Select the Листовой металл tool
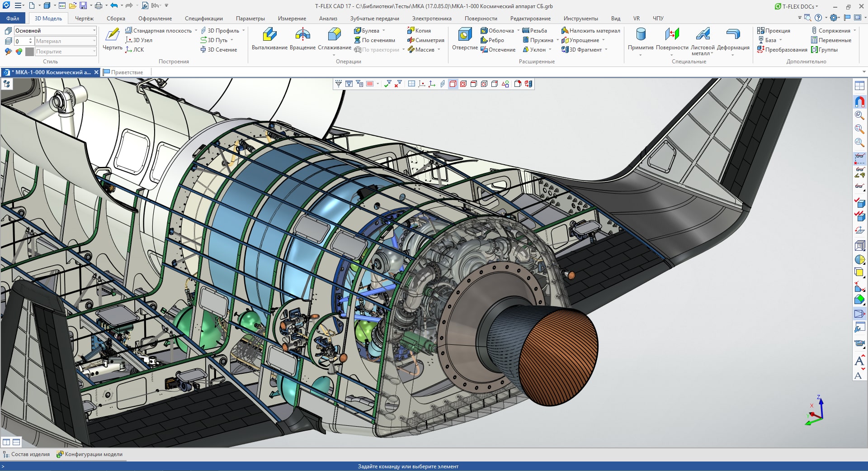 [703, 35]
